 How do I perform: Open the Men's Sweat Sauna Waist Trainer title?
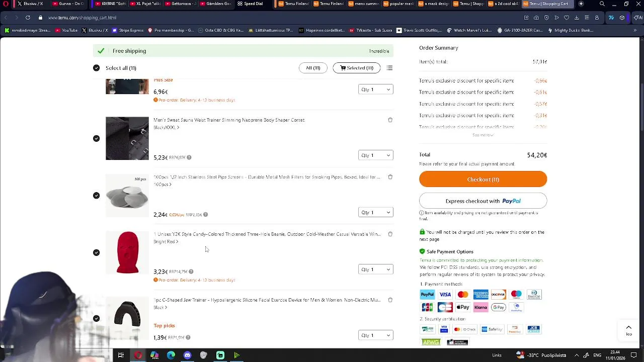click(x=229, y=120)
